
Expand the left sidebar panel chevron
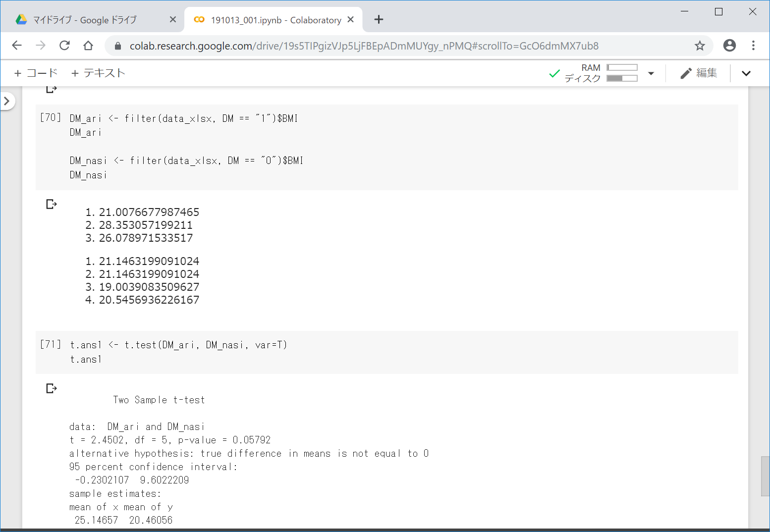(x=7, y=101)
